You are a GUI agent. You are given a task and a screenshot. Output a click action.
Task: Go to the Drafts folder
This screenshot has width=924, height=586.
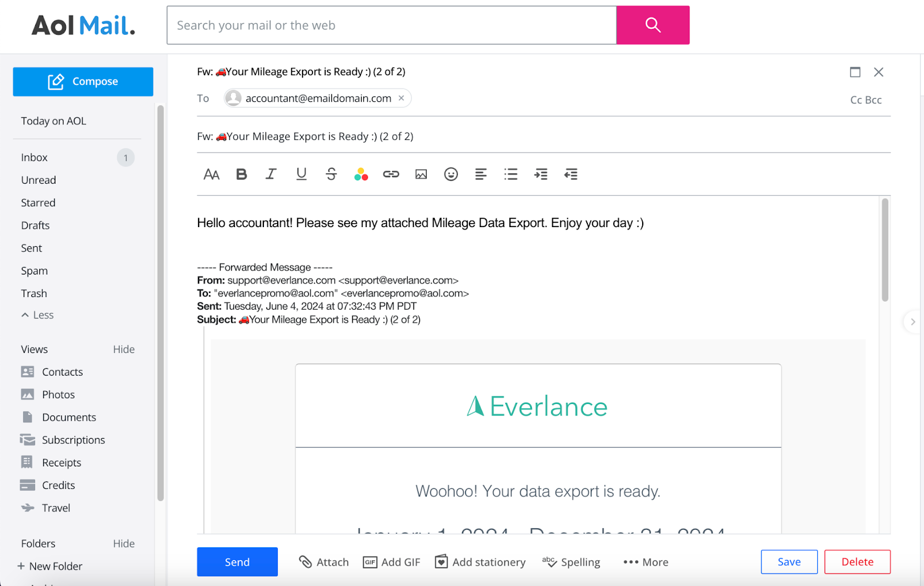tap(35, 225)
